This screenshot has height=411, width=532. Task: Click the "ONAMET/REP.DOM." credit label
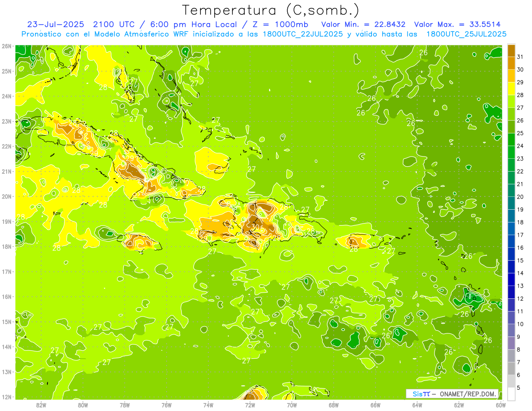coord(468,394)
